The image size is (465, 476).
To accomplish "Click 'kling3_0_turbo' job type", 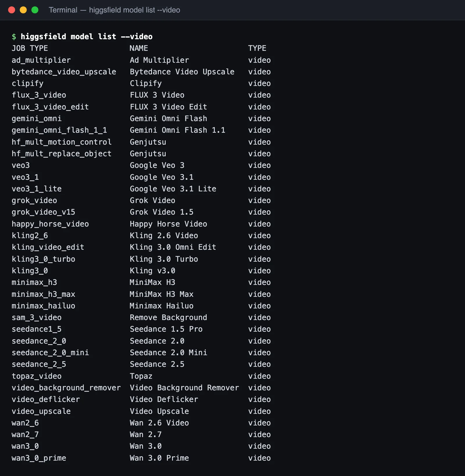I will (43, 259).
